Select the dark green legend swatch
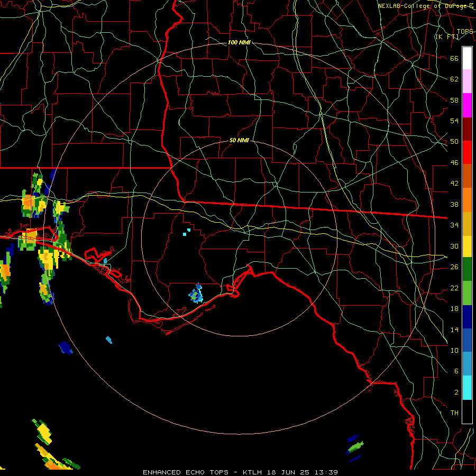This screenshot has width=476, height=476. tap(467, 269)
